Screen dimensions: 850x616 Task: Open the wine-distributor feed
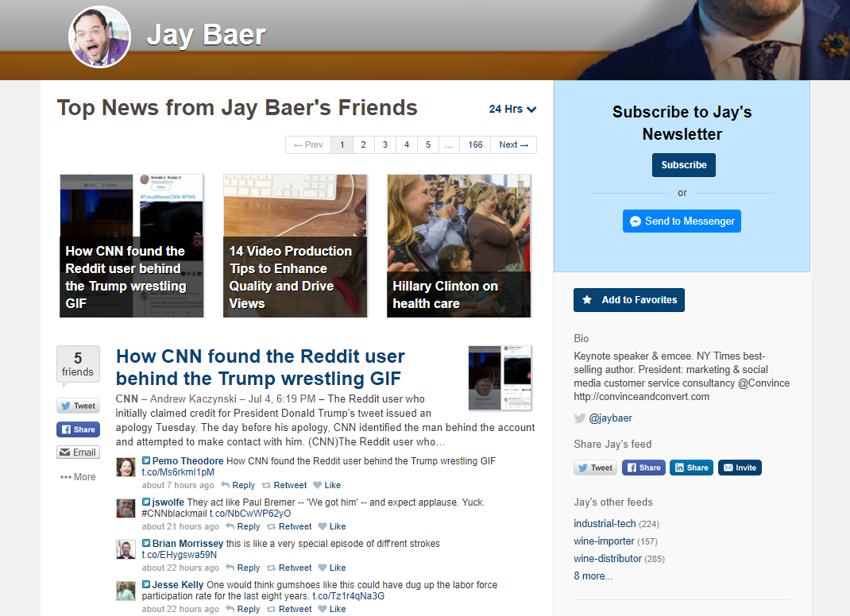pyautogui.click(x=608, y=559)
